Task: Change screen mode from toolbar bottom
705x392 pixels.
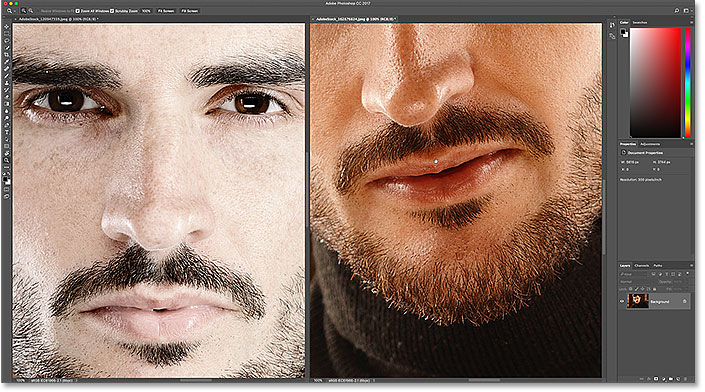Action: pyautogui.click(x=6, y=197)
